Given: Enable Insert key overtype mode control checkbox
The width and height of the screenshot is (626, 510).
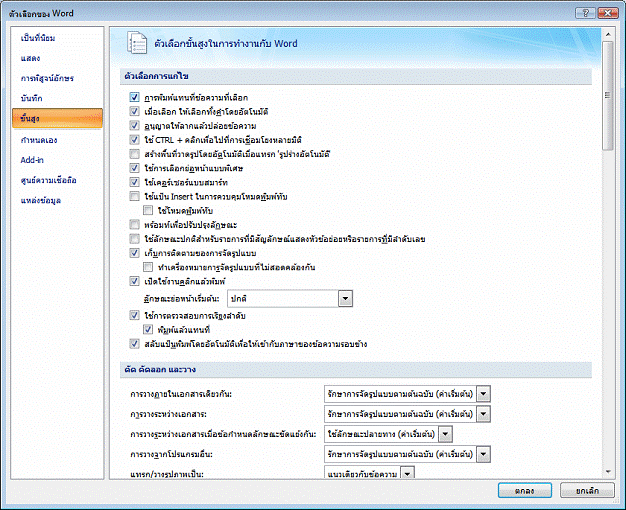Looking at the screenshot, I should click(x=135, y=196).
